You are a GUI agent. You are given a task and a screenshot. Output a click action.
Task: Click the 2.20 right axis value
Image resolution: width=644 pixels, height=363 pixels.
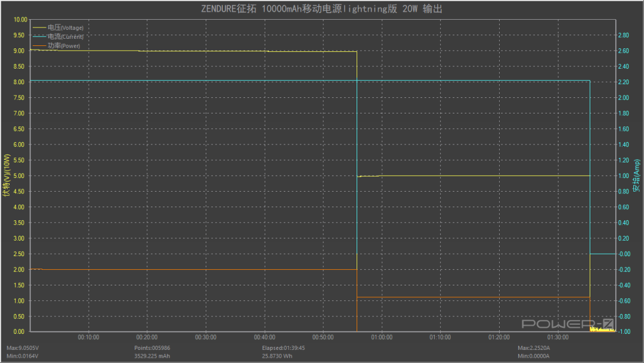[x=624, y=82]
